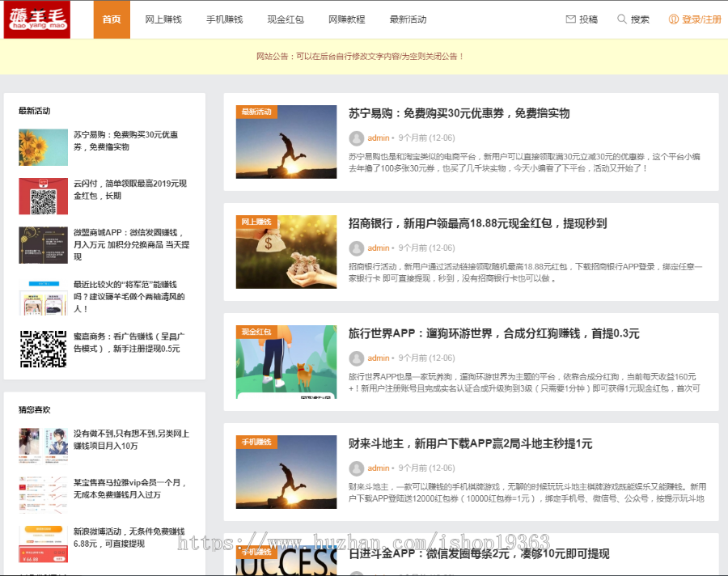The image size is (728, 576).
Task: Click admin avatar on the 旅行世界APP article
Action: tap(356, 358)
